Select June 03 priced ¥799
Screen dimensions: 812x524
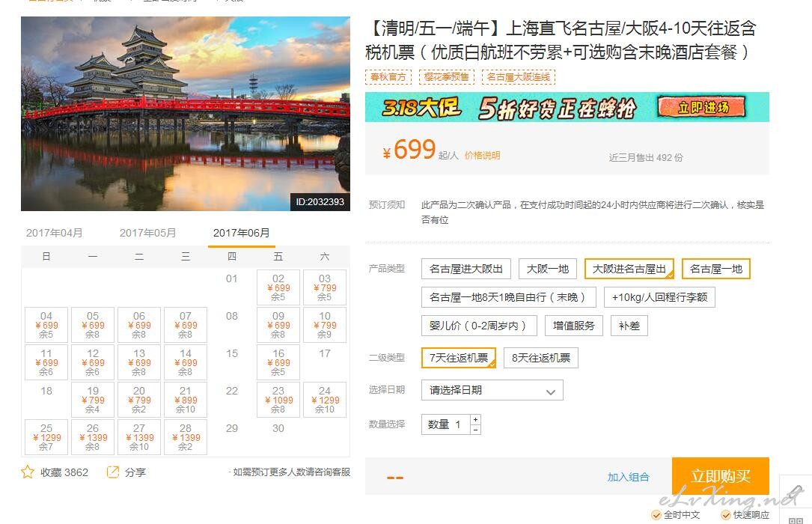coord(325,287)
